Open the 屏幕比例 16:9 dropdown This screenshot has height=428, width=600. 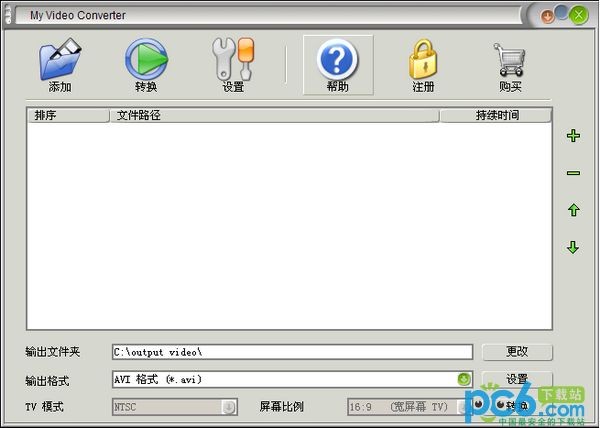(x=409, y=407)
